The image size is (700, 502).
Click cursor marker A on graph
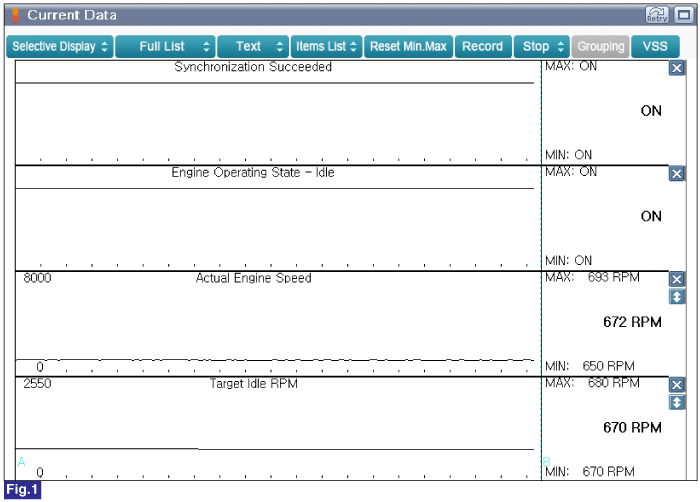[x=21, y=462]
